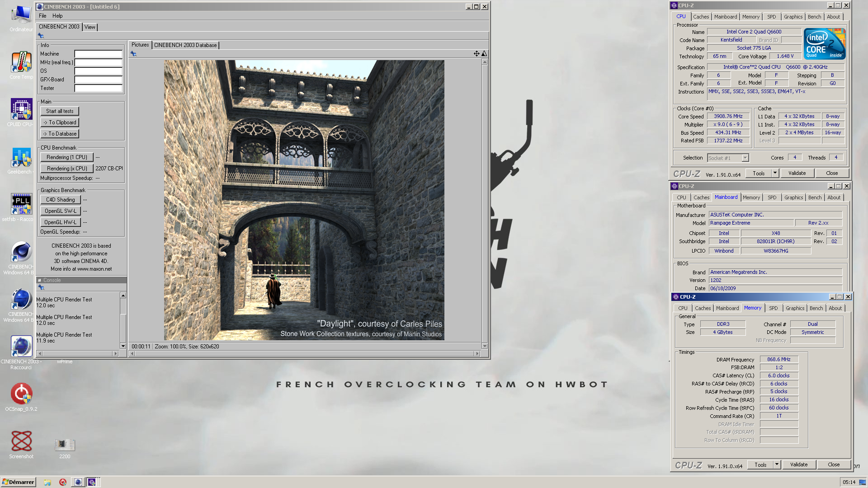
Task: Open the Socket #1 selection dropdown
Action: (x=728, y=158)
